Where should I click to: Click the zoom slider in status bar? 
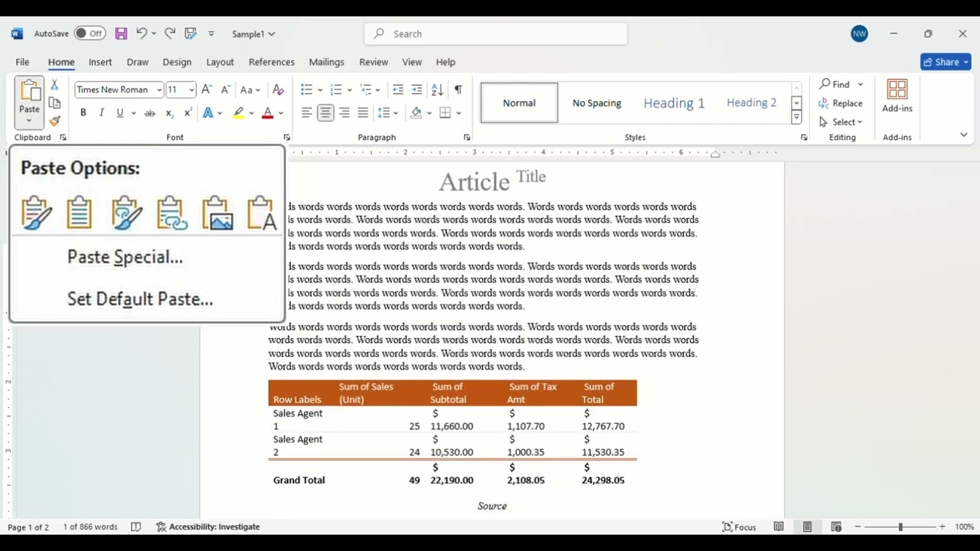tap(900, 527)
